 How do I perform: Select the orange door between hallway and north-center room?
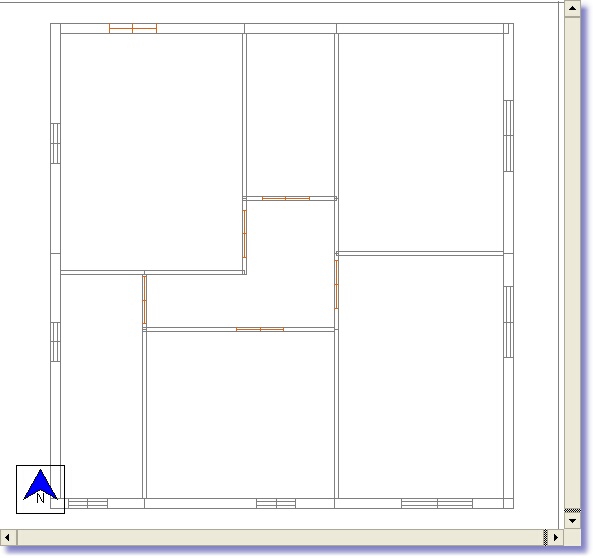tap(286, 198)
